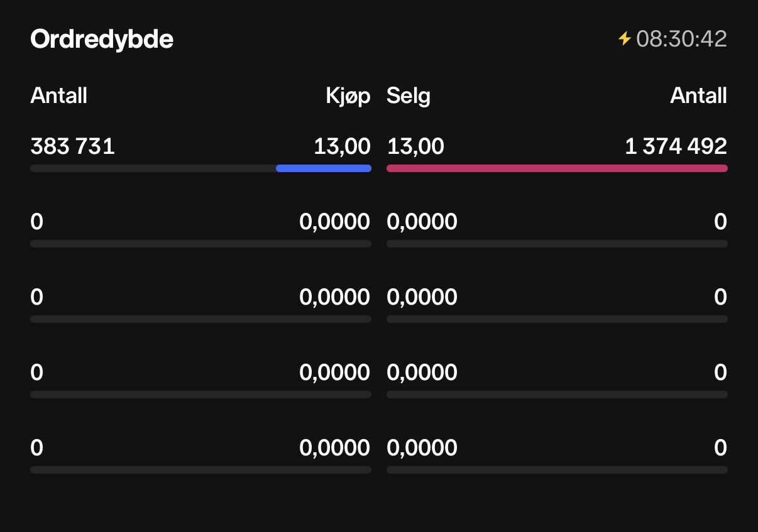Click the last row buy price 0,0000

click(x=335, y=448)
